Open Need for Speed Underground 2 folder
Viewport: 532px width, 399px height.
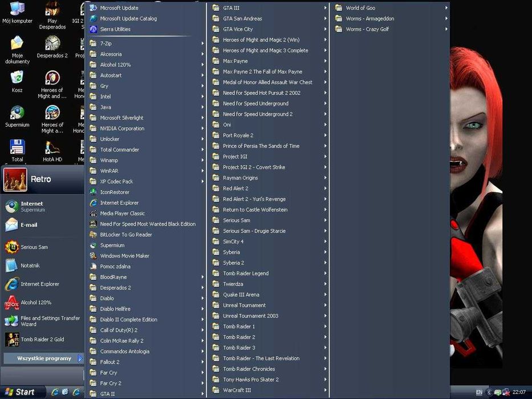[269, 114]
